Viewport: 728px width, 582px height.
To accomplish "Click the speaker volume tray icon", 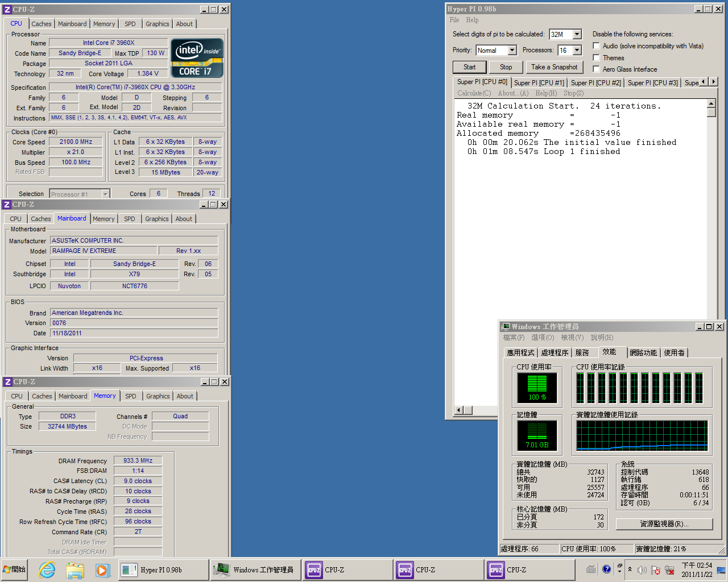I will pyautogui.click(x=642, y=569).
